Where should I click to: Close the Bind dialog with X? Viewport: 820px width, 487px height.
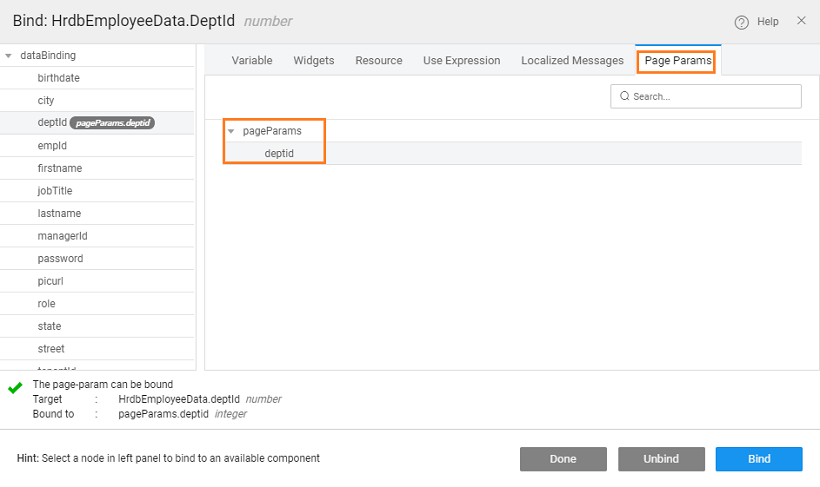[800, 21]
